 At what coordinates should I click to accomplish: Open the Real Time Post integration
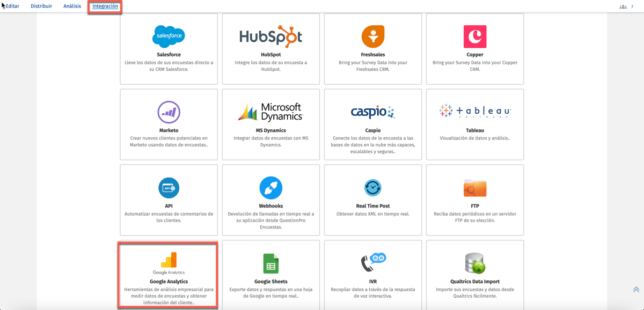click(372, 200)
